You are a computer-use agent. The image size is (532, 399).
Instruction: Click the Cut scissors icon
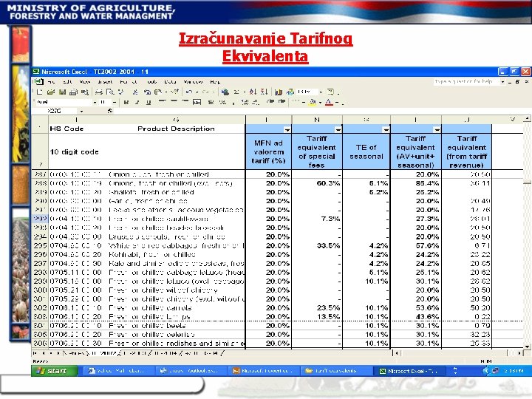click(x=135, y=92)
